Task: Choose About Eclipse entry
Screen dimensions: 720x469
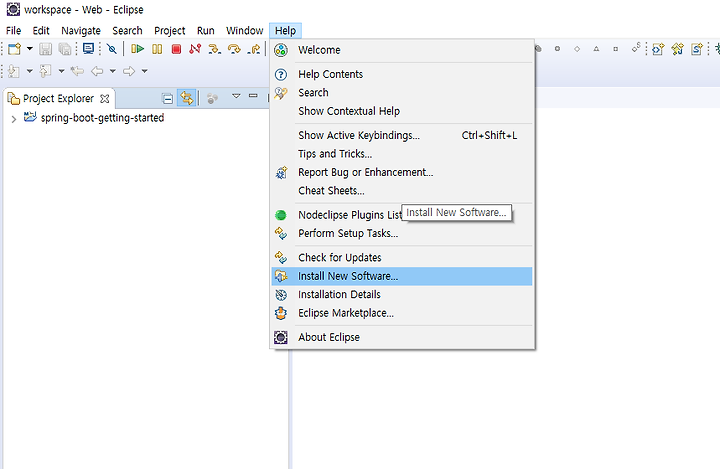Action: [x=402, y=337]
